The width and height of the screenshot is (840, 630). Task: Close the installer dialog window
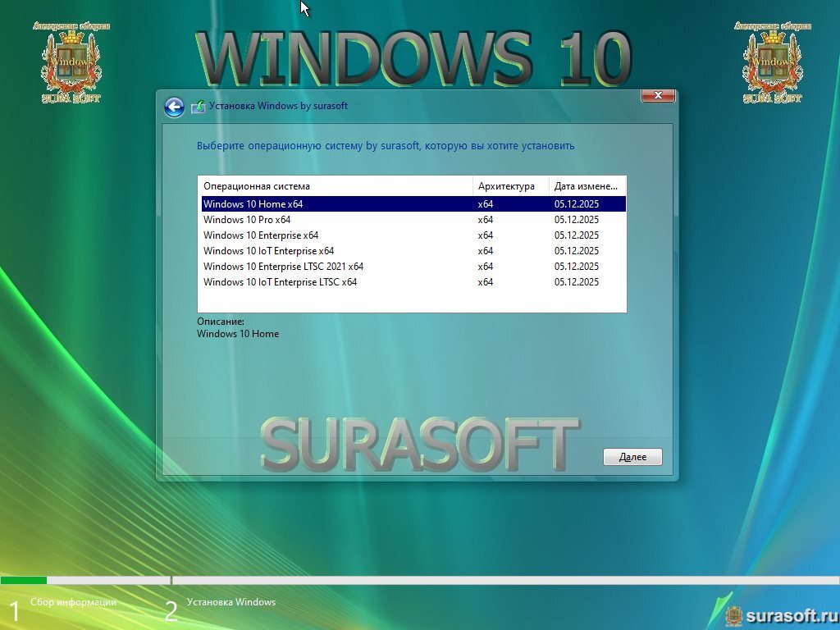[658, 95]
